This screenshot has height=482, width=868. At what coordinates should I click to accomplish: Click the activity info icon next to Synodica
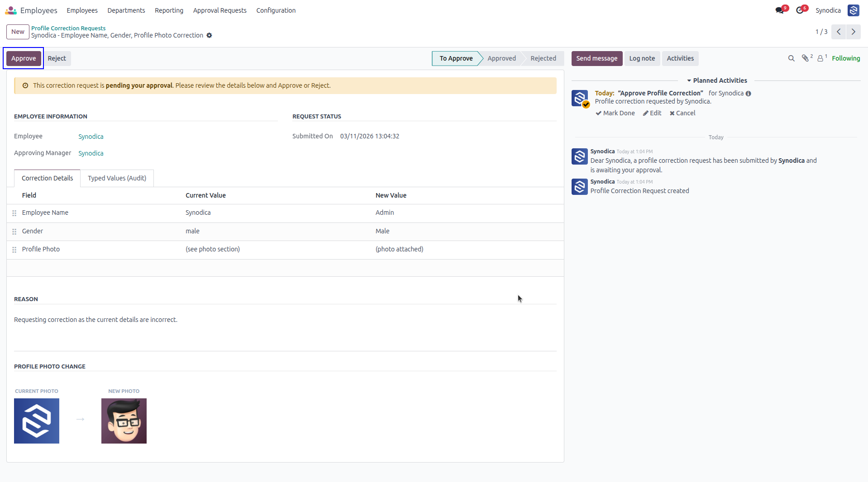point(748,94)
